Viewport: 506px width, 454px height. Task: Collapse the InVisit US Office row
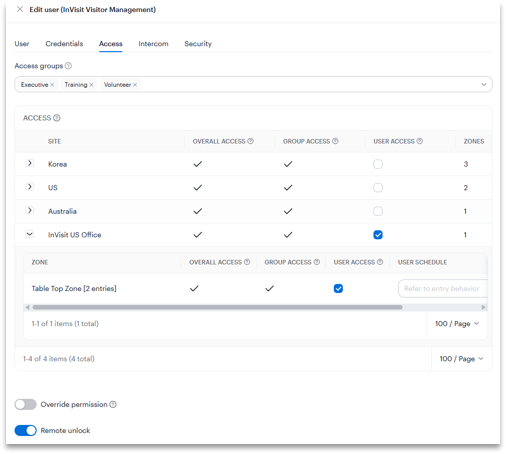(30, 234)
